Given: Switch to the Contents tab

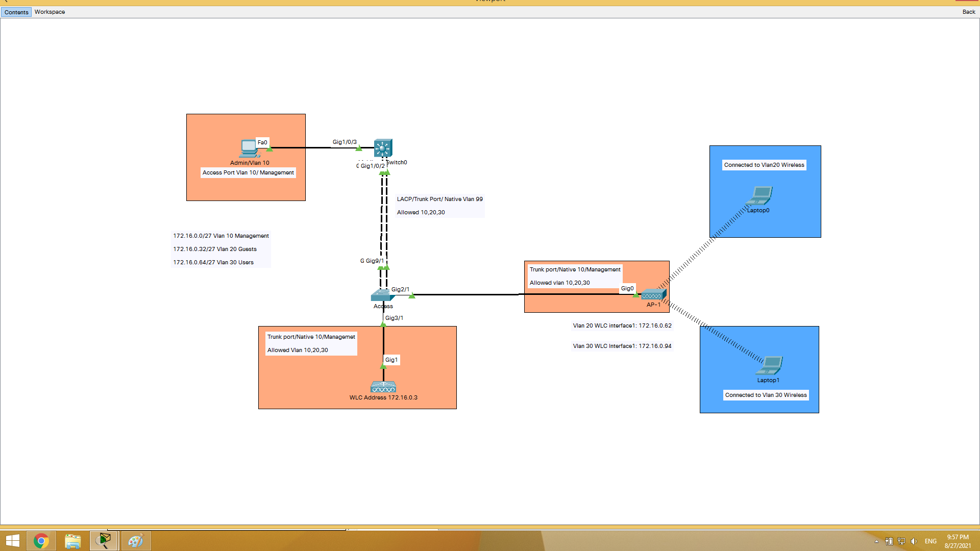Looking at the screenshot, I should click(16, 12).
